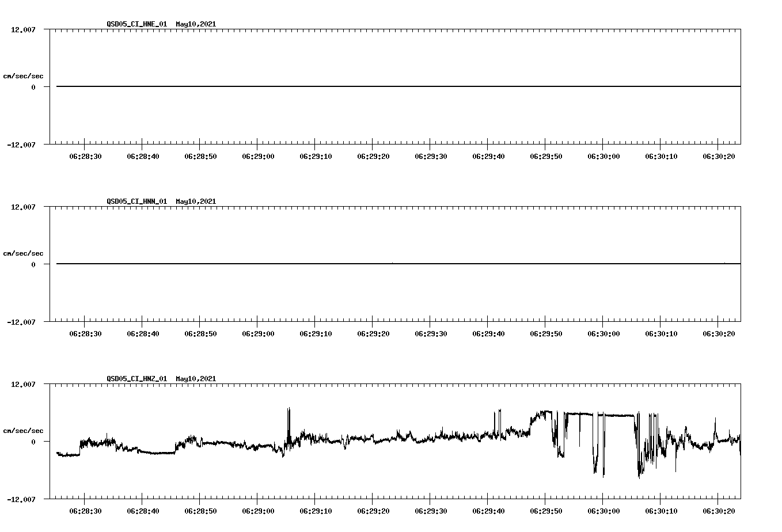Click 12.007 upper limit on HNZ plot
The height and width of the screenshot is (532, 782).
[x=23, y=384]
